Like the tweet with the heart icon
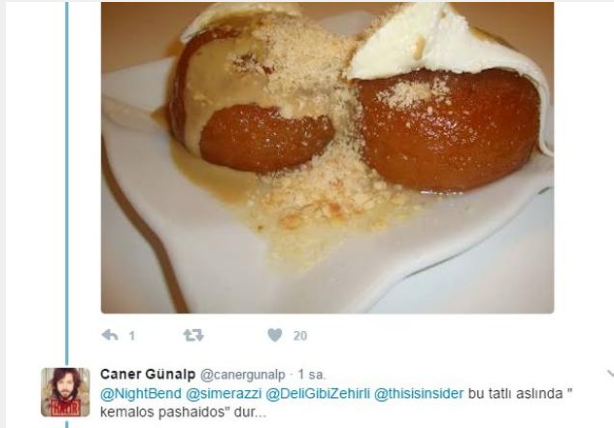 pyautogui.click(x=274, y=335)
